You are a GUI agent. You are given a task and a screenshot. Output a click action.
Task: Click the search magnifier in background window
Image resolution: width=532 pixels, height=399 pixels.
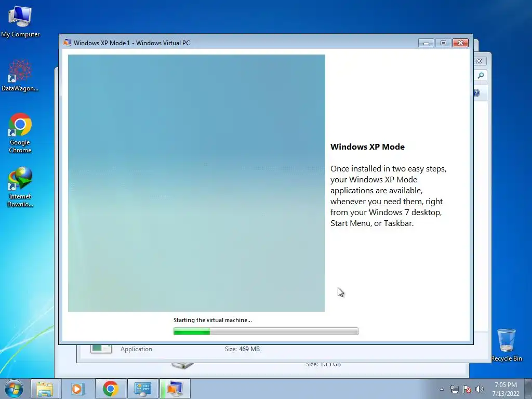click(481, 75)
